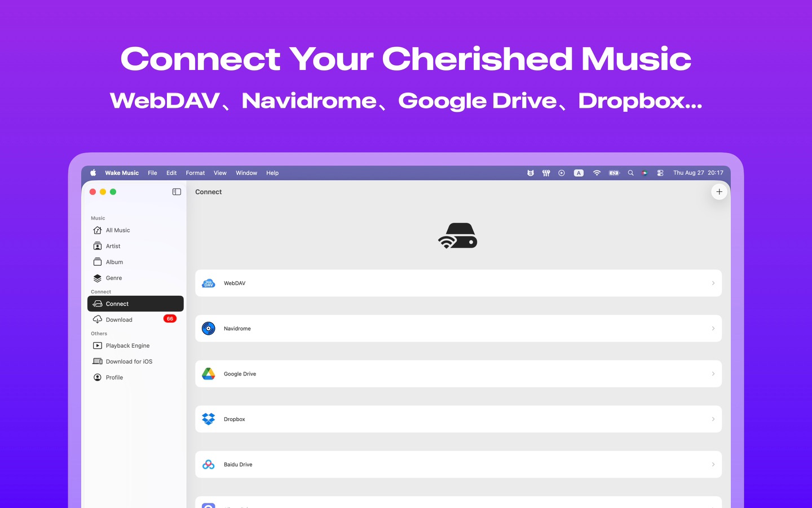
Task: Click the WebDAV label text
Action: 235,283
